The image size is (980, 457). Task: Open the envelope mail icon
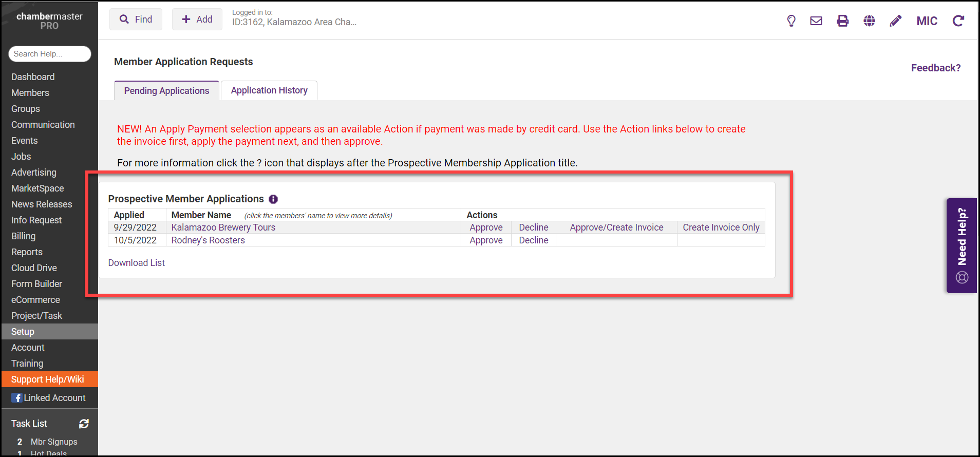[816, 21]
